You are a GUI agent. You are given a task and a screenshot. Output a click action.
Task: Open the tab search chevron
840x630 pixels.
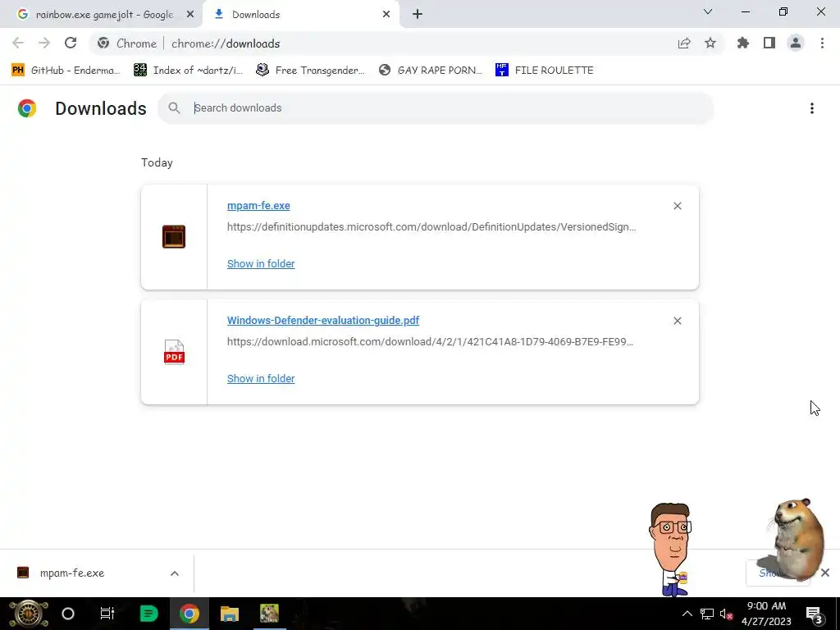coord(708,11)
